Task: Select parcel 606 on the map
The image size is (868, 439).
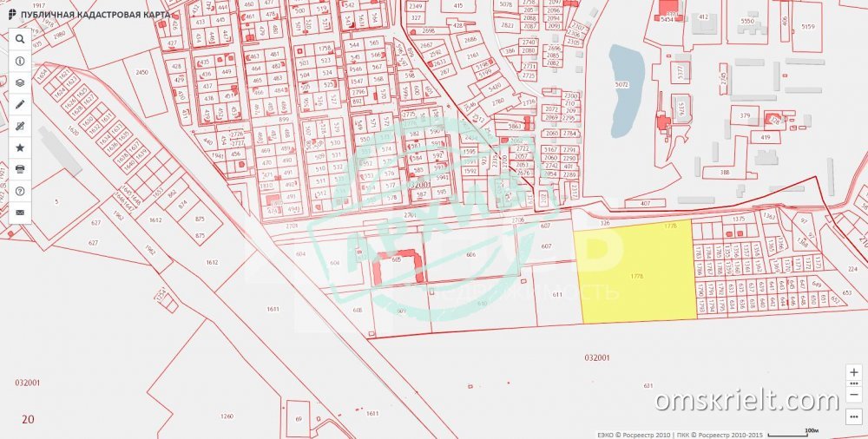Action: (x=470, y=256)
